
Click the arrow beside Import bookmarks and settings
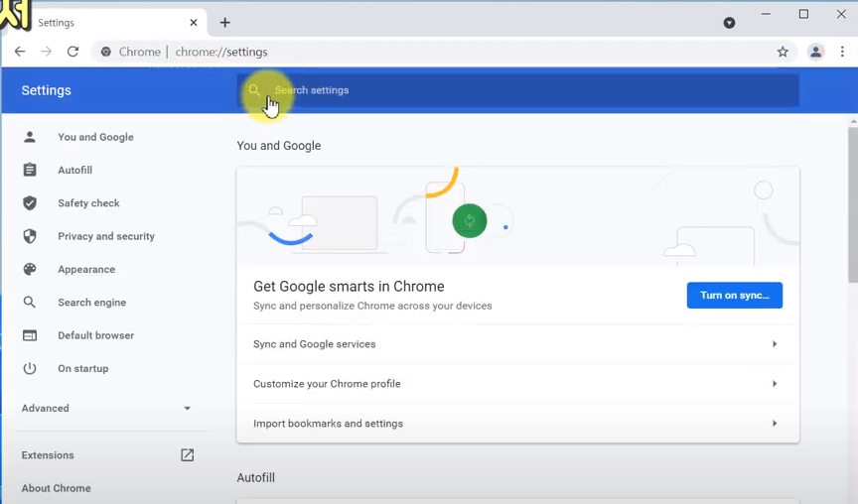click(775, 423)
